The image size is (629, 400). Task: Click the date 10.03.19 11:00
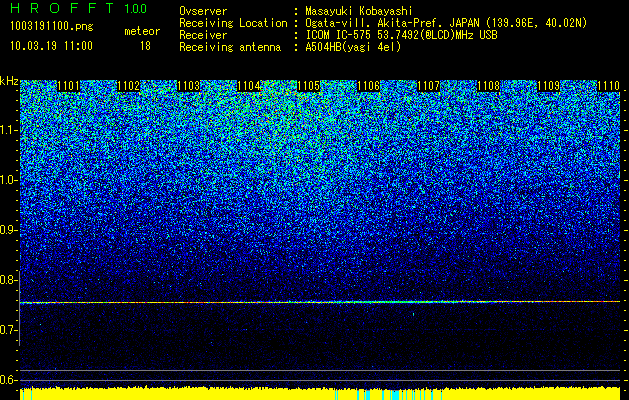(51, 46)
